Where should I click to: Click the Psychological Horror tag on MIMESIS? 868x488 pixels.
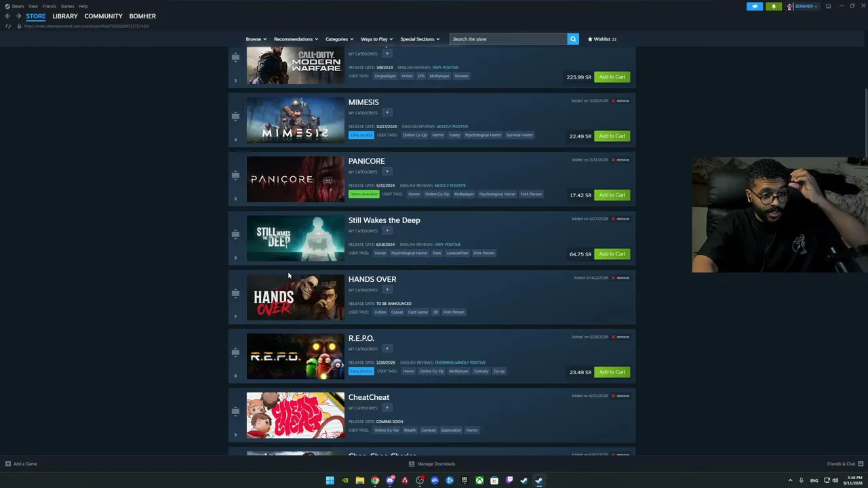[x=483, y=135]
